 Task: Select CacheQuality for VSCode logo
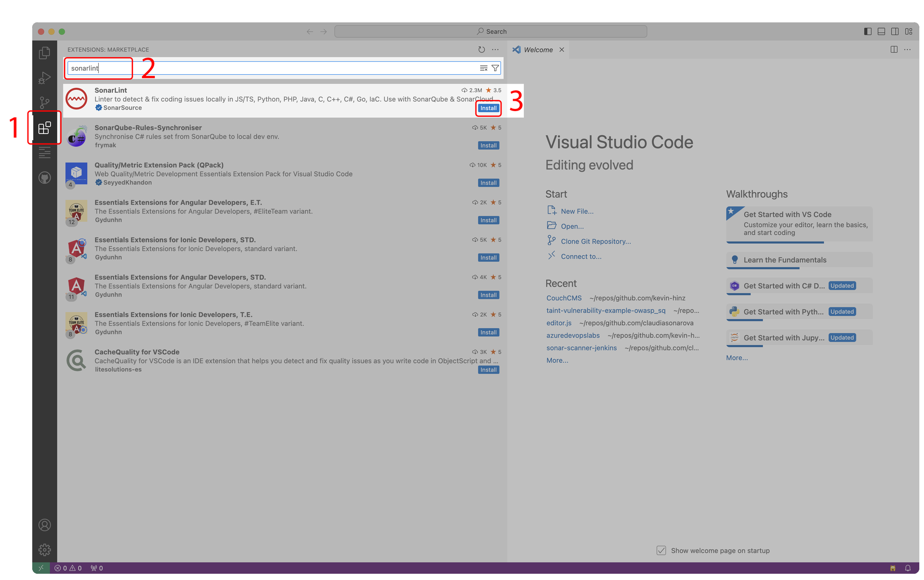[x=76, y=360]
